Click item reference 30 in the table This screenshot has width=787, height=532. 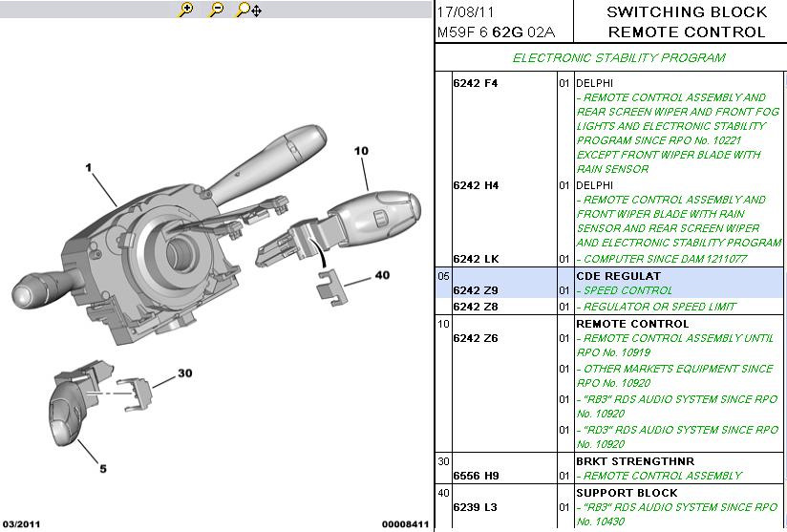pyautogui.click(x=443, y=461)
